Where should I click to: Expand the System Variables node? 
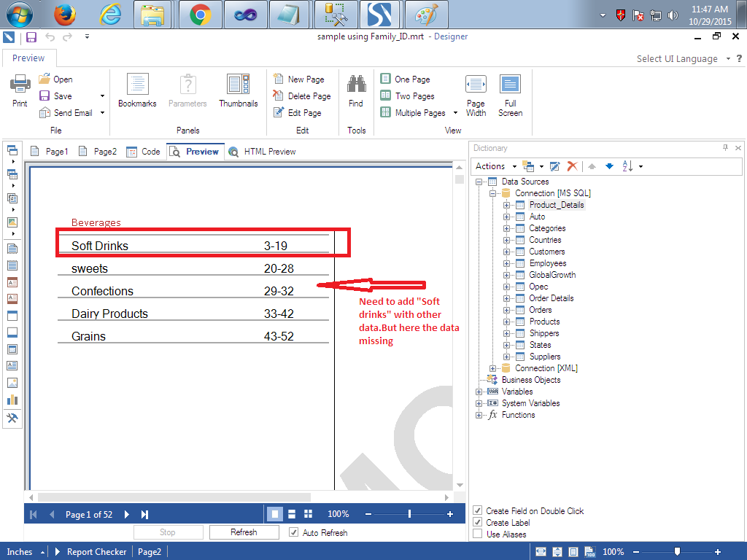pos(479,403)
